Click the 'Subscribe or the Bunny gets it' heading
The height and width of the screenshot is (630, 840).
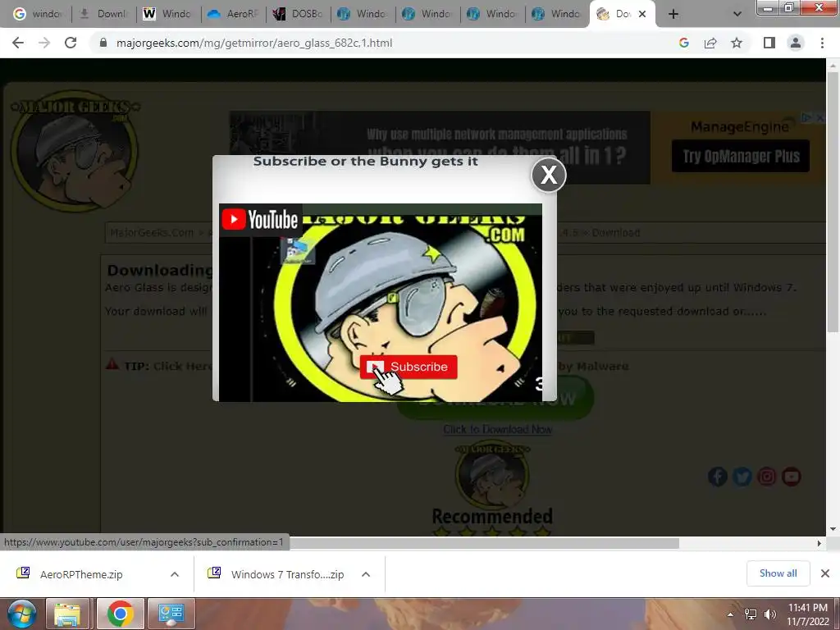click(x=365, y=162)
